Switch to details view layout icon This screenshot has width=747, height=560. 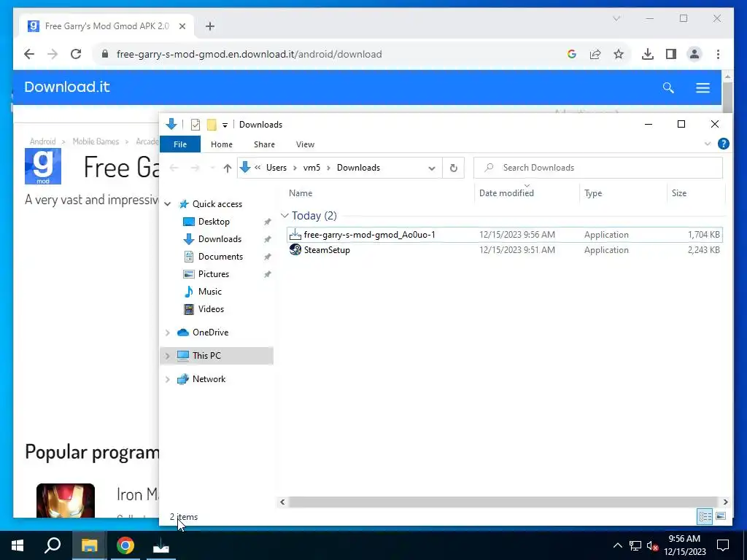[x=705, y=516]
